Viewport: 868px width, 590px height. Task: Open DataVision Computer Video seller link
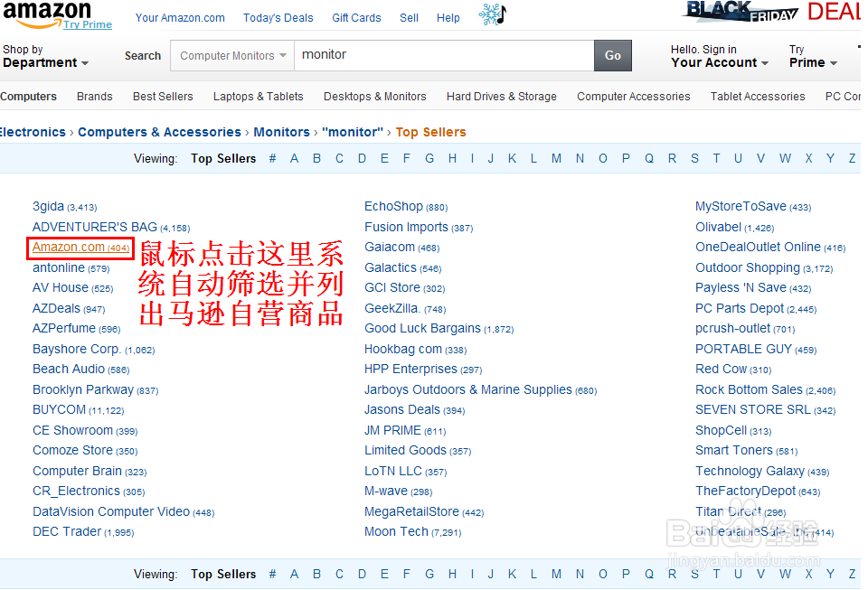tap(123, 511)
